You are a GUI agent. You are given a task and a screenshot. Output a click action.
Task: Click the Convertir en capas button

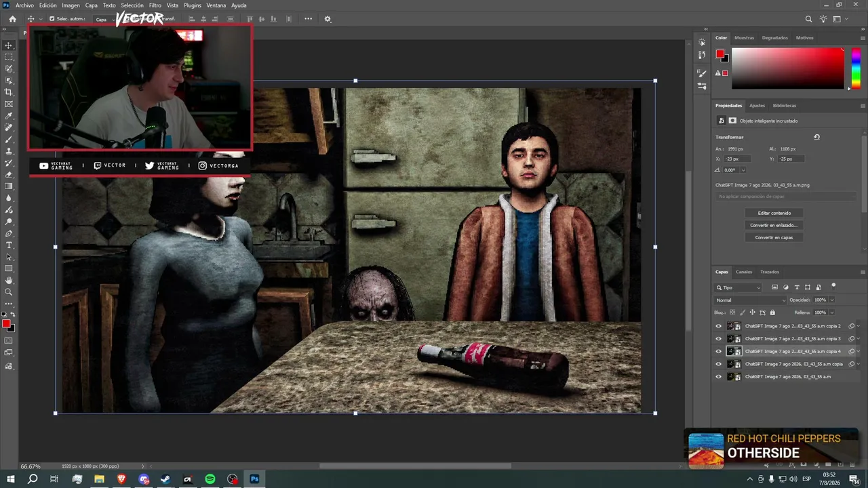774,237
